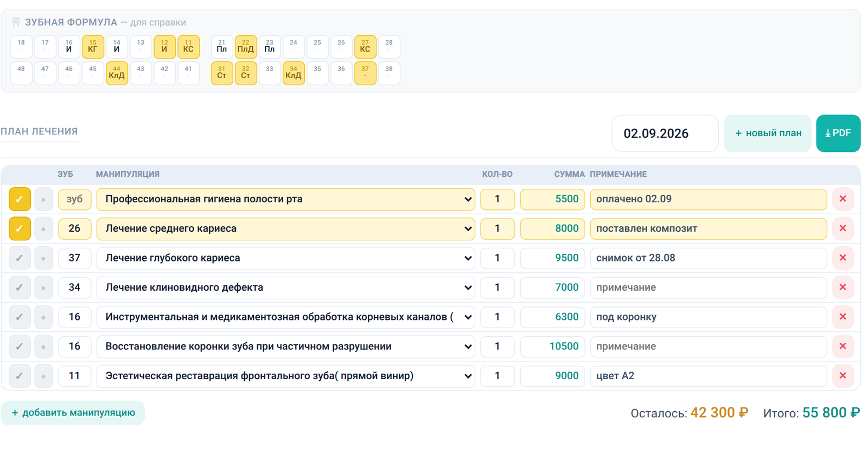Delete the Лечение глубокого кариеса row

[843, 258]
